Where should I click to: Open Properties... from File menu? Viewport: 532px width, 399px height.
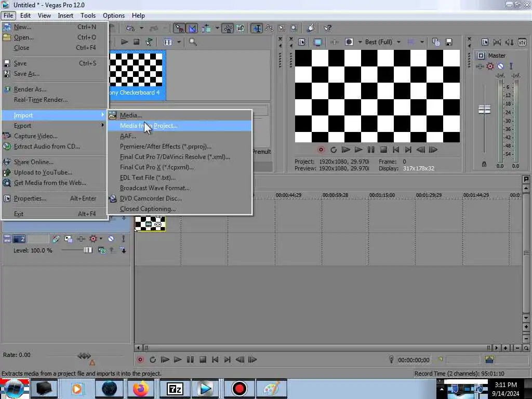(x=54, y=198)
